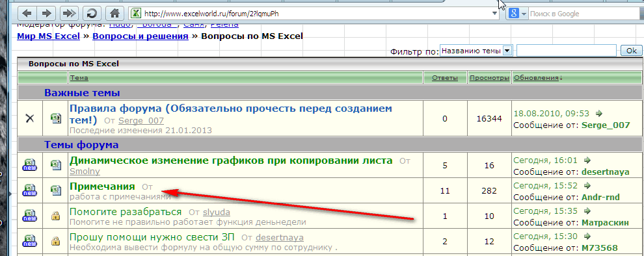
Task: Click the lock icon in 'Прошу помощи' row
Action: (x=55, y=242)
